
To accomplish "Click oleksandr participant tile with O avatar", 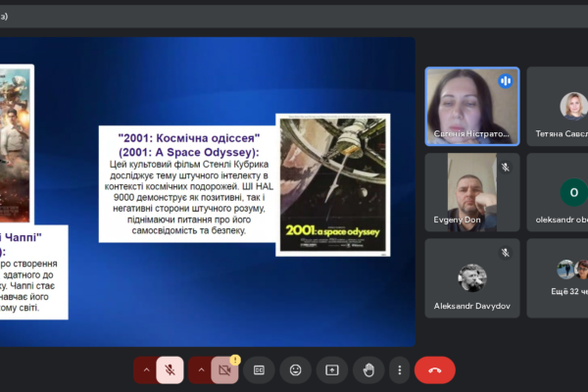I will tap(558, 192).
